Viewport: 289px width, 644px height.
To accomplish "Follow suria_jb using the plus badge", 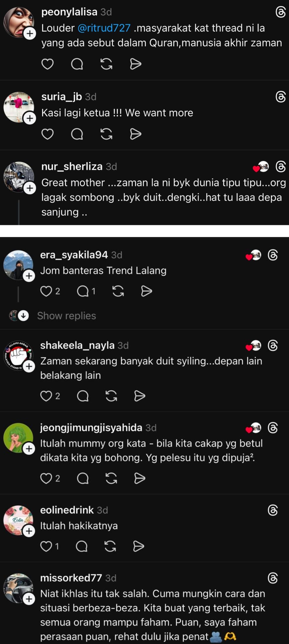I will click(x=30, y=118).
